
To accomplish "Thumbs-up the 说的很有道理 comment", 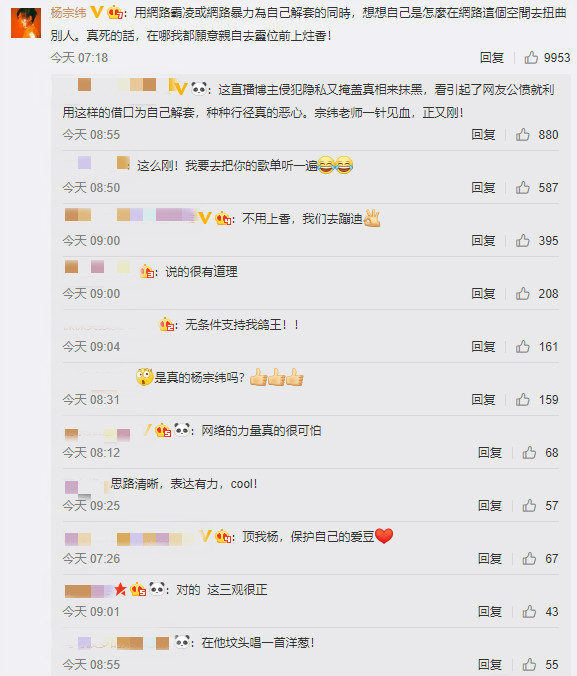I will click(x=523, y=294).
